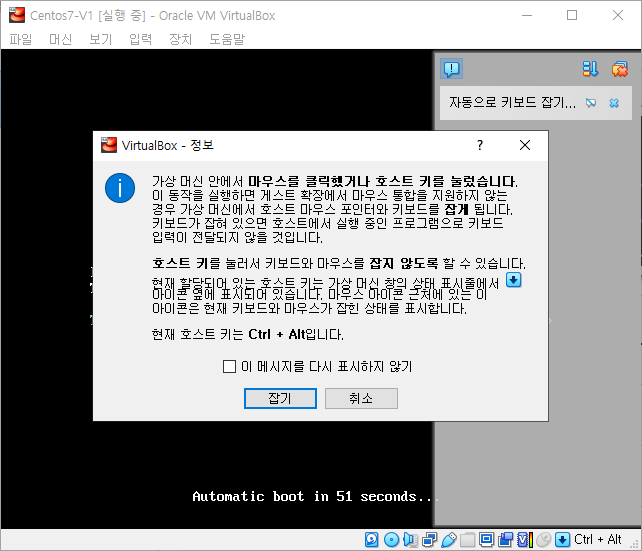Check 이 메시지를 다시 표시하지 않기 checkbox
642x551 pixels.
click(x=229, y=366)
